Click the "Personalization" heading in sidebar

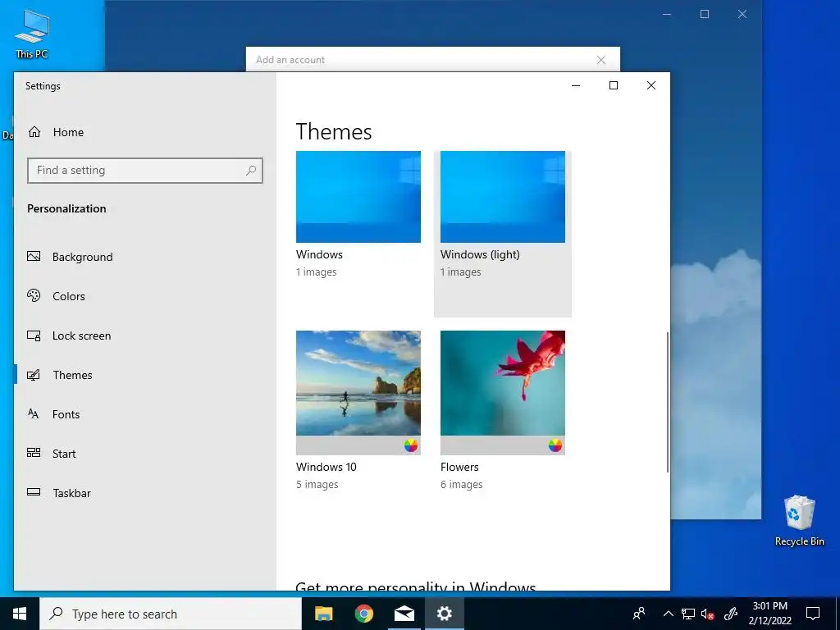tap(66, 208)
